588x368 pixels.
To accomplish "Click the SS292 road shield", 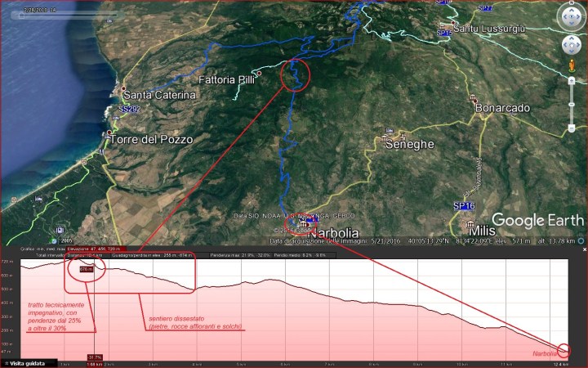I will (129, 109).
